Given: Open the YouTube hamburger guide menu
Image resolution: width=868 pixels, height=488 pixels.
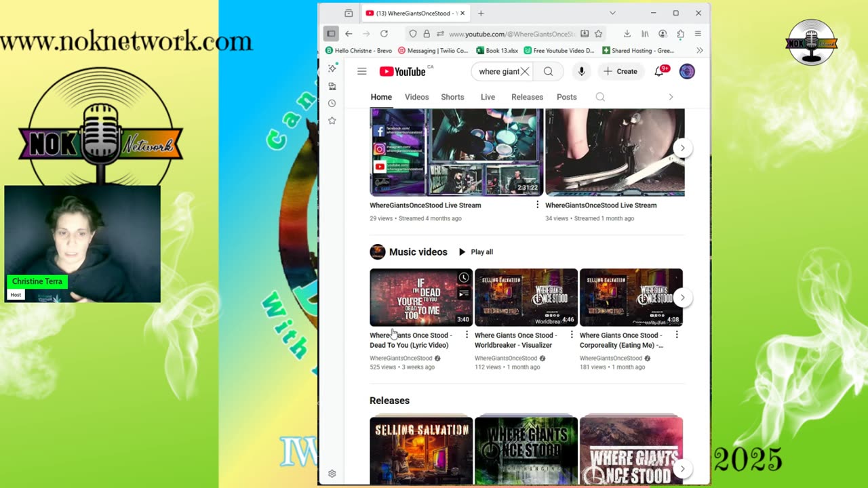Looking at the screenshot, I should pyautogui.click(x=362, y=71).
